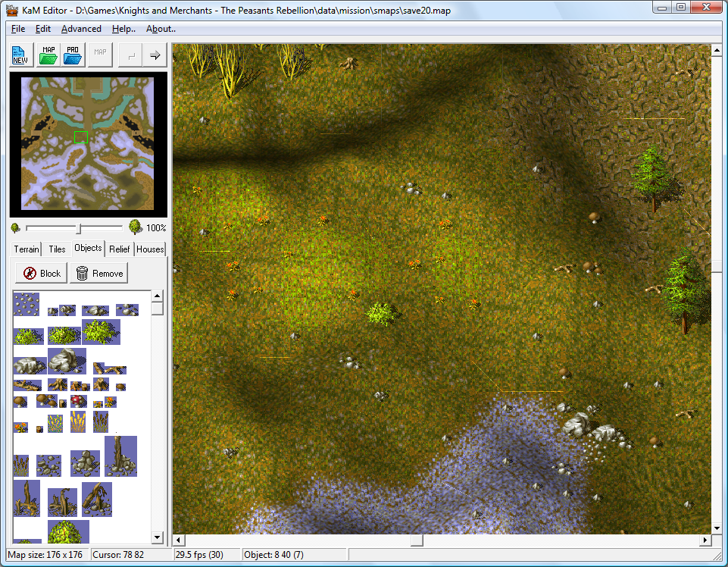Pick the medium bush object

point(64,334)
